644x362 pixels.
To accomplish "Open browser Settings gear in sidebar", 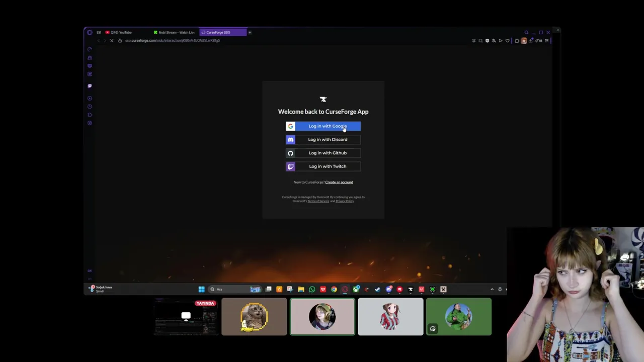I will [x=90, y=123].
